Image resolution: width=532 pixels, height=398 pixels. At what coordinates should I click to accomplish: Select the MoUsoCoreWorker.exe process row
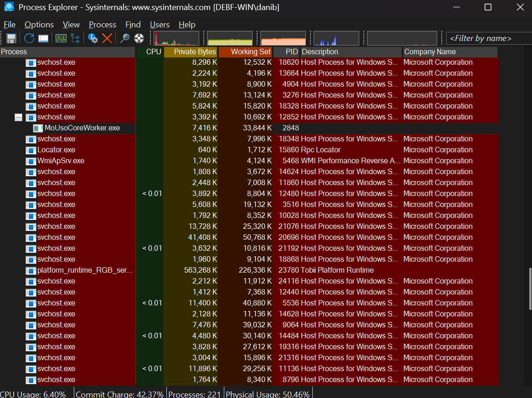[x=82, y=128]
